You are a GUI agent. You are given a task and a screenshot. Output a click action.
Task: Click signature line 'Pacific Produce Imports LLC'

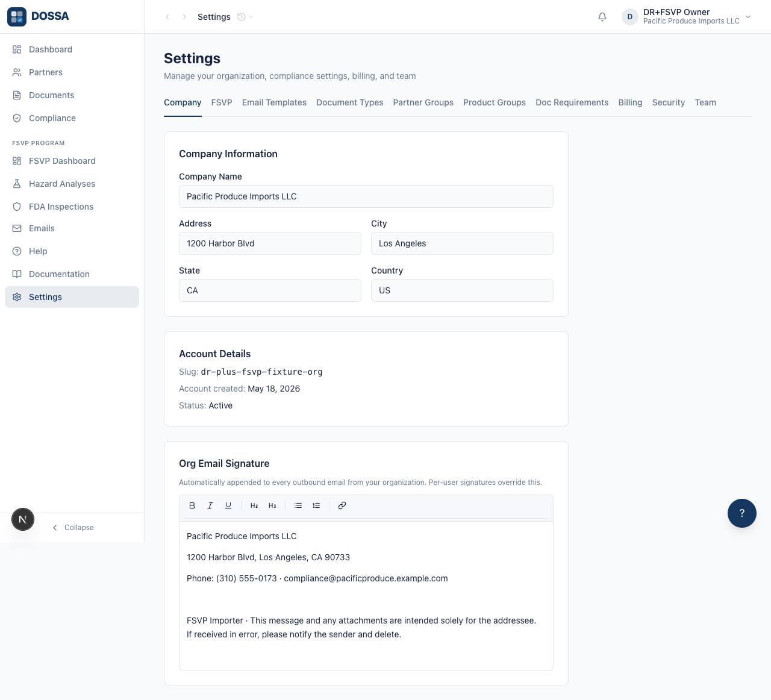pyautogui.click(x=242, y=536)
